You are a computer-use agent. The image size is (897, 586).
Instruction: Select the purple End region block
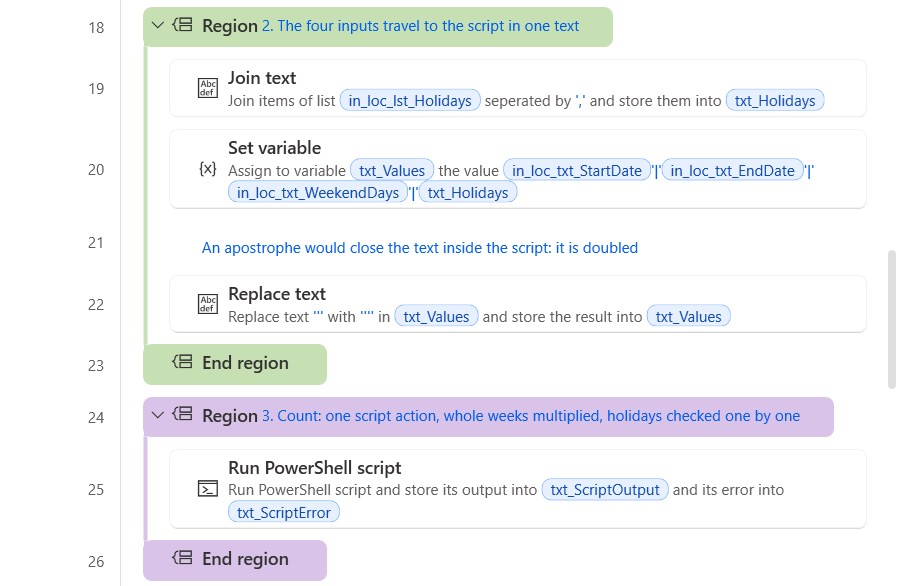235,560
